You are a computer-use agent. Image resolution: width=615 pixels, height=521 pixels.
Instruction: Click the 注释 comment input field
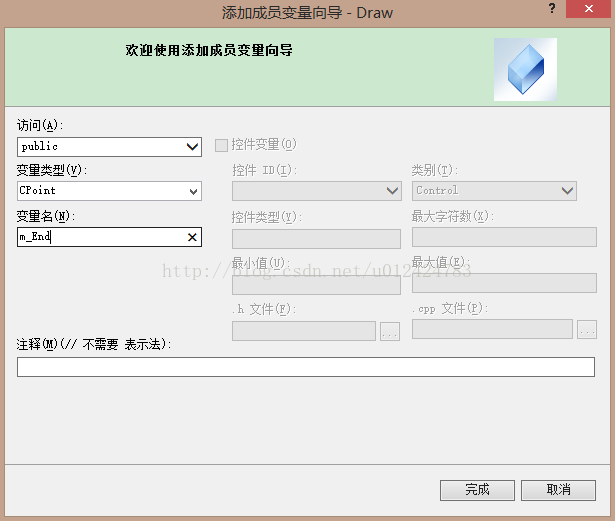coord(306,367)
